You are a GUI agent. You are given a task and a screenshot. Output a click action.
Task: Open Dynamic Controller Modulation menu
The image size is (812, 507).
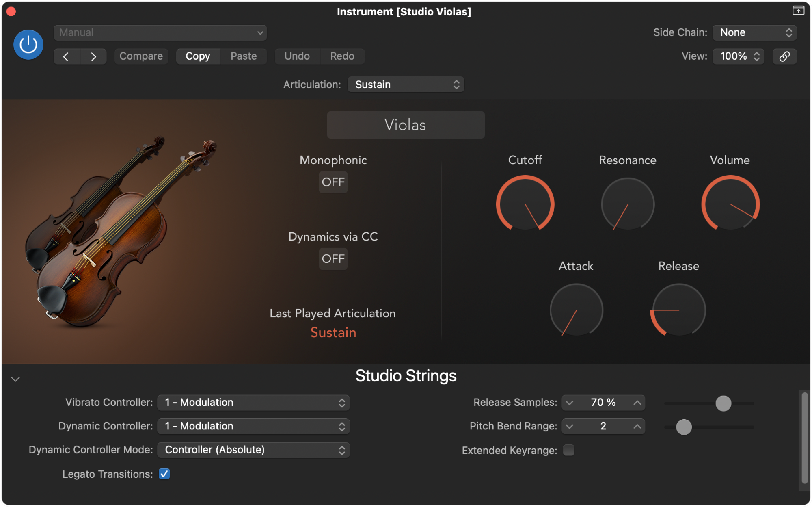[x=254, y=426]
